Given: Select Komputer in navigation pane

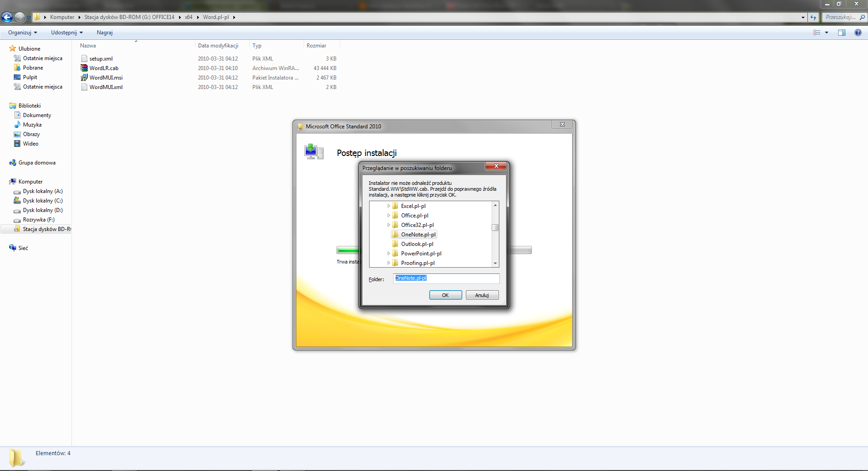Looking at the screenshot, I should pyautogui.click(x=30, y=182).
